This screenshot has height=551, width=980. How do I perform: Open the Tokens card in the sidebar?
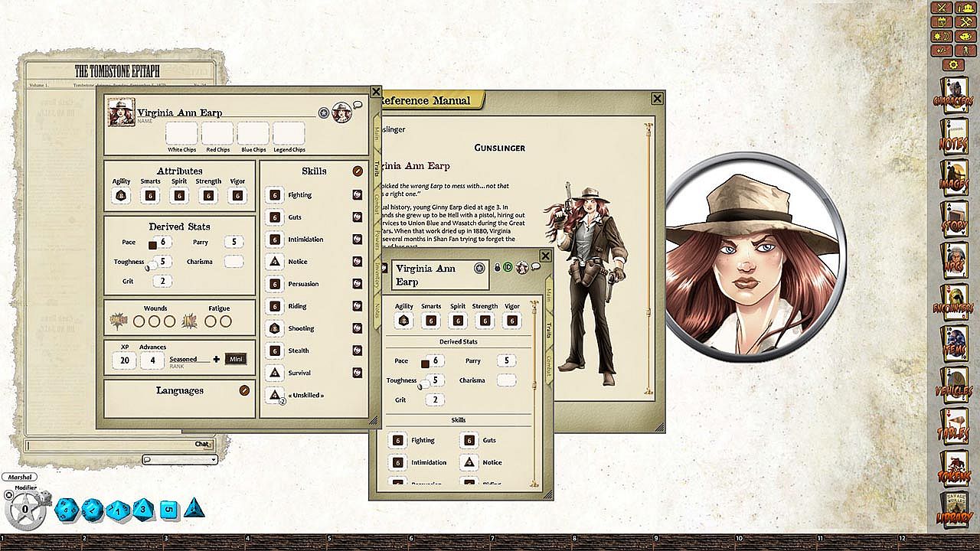click(953, 468)
